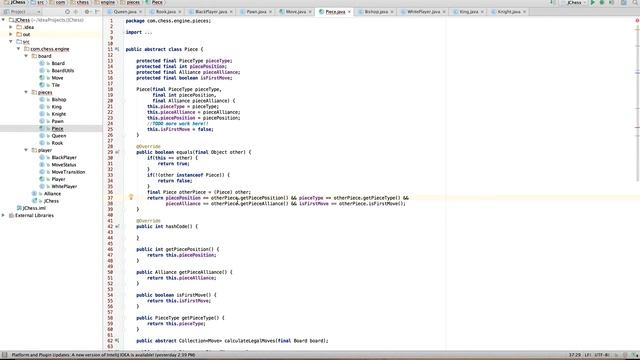Screen dimensions: 640x360
Task: Click the implemented-in gutter icon on line 11
Action: pyautogui.click(x=117, y=49)
